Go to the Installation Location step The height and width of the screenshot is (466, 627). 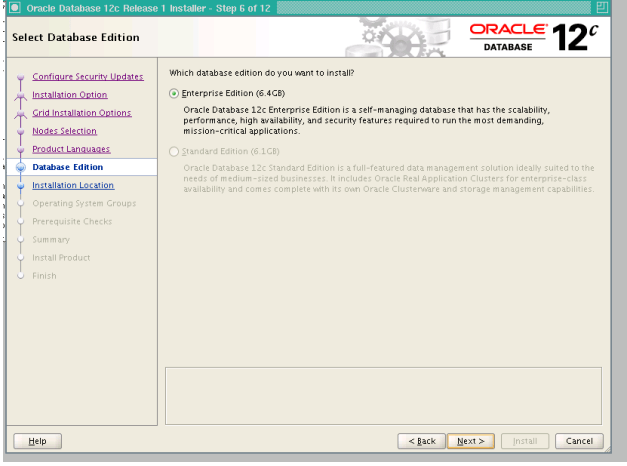[x=73, y=185]
